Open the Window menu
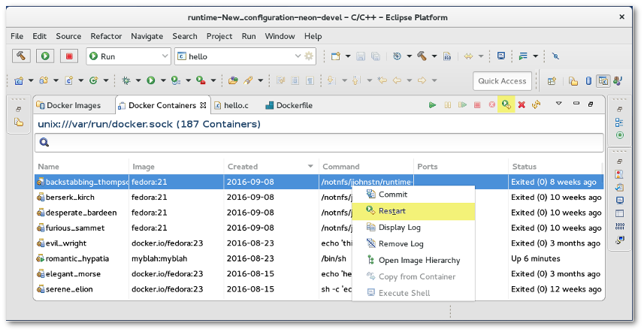The height and width of the screenshot is (332, 644). coord(280,36)
